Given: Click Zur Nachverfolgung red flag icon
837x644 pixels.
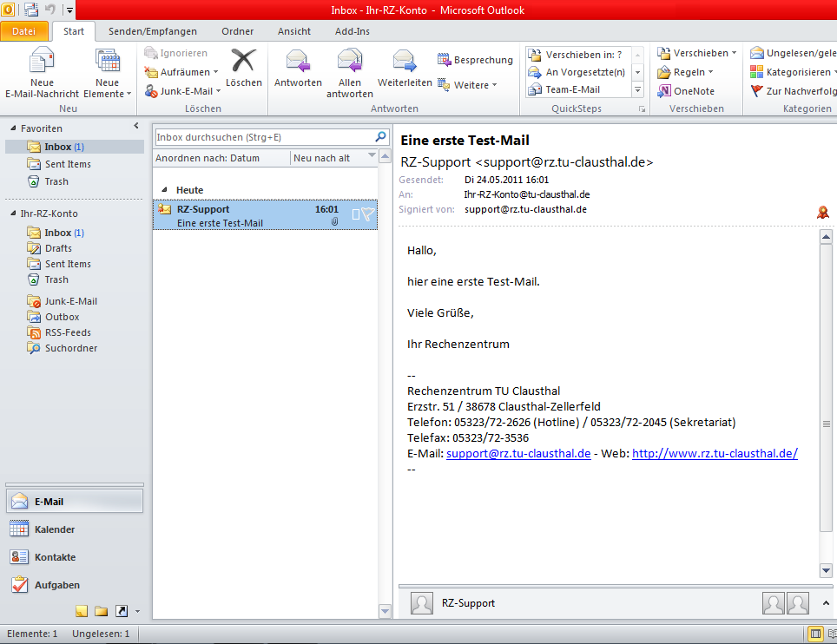Looking at the screenshot, I should [x=756, y=91].
